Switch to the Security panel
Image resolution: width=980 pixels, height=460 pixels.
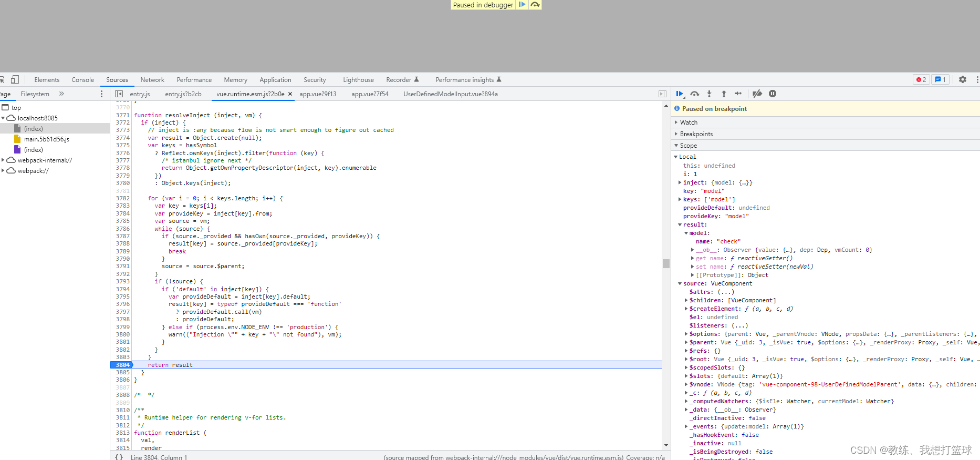[x=315, y=80]
